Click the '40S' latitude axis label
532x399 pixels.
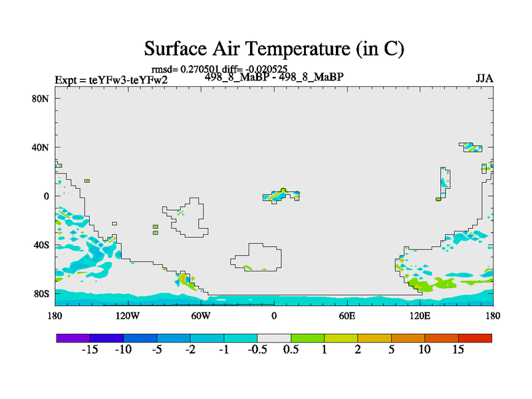pyautogui.click(x=43, y=245)
